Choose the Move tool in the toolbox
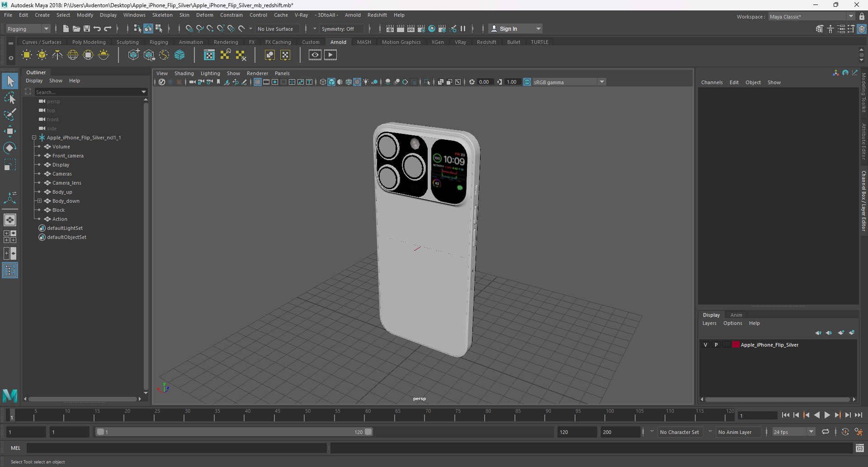This screenshot has height=467, width=868. tap(10, 131)
